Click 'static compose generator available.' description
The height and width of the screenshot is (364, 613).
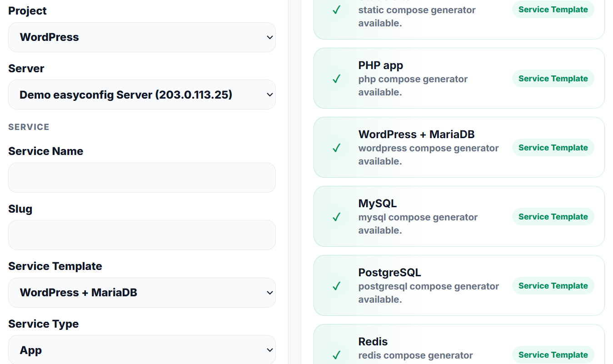click(417, 16)
